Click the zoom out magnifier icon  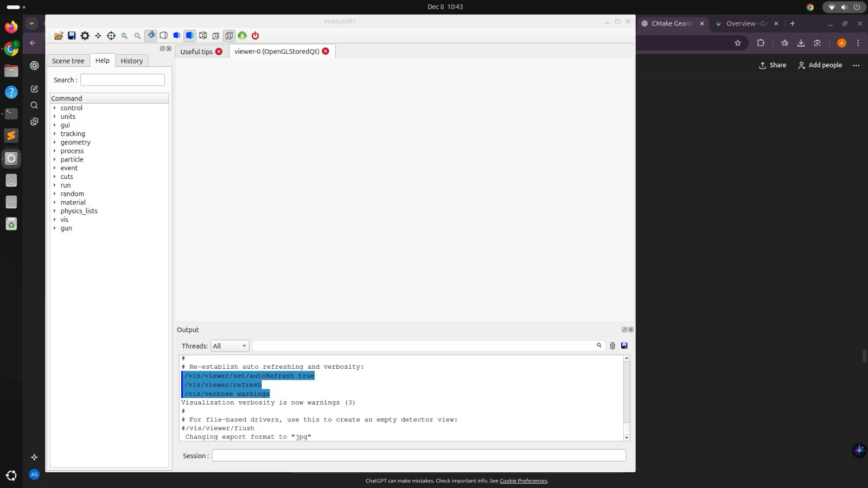[124, 36]
